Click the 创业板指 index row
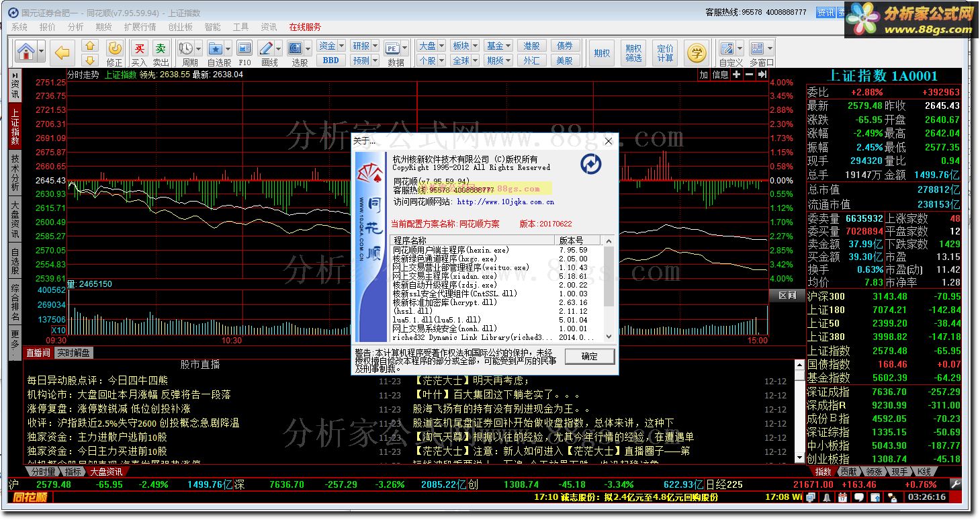The image size is (980, 520). 884,459
